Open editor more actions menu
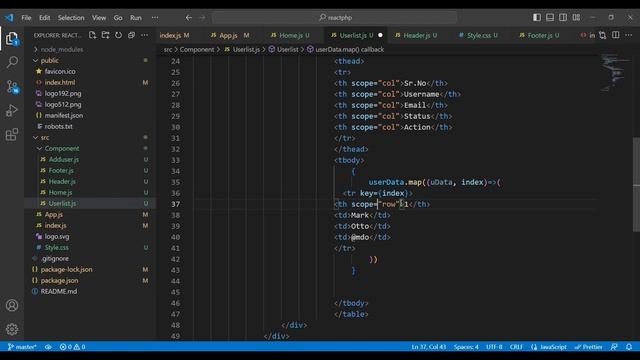 [x=629, y=35]
